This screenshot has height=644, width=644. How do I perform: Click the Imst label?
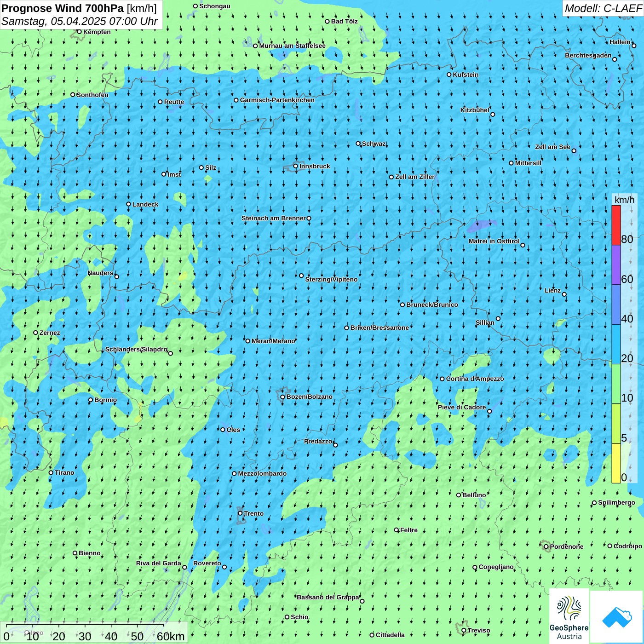click(174, 174)
